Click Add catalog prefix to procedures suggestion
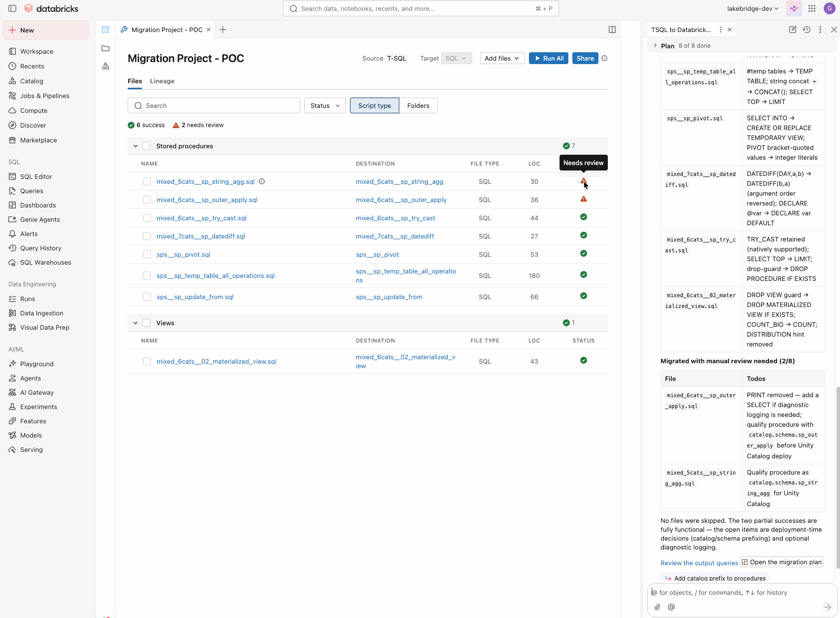840x618 pixels. (715, 578)
